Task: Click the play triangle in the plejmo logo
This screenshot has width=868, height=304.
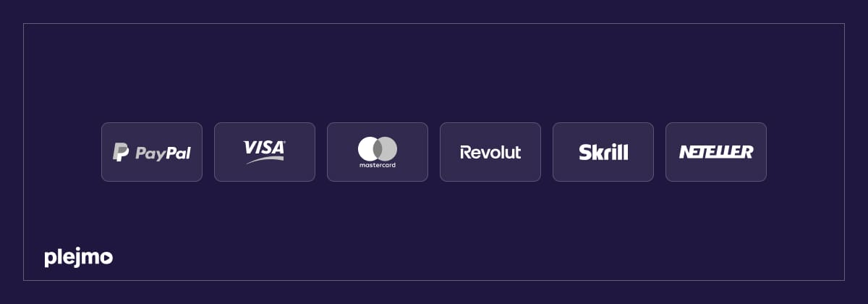Action: [x=106, y=257]
